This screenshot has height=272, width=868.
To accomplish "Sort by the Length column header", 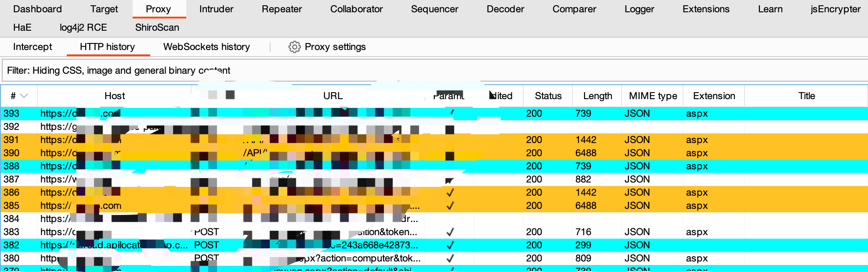I will [597, 96].
